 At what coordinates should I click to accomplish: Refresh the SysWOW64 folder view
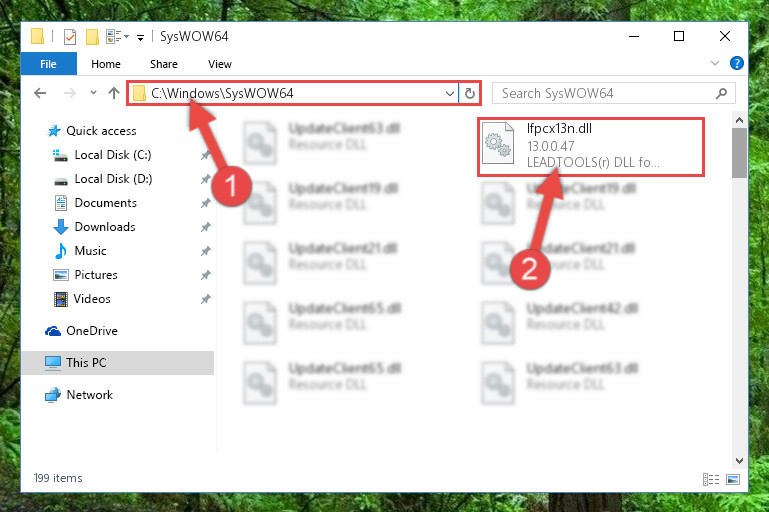point(469,93)
